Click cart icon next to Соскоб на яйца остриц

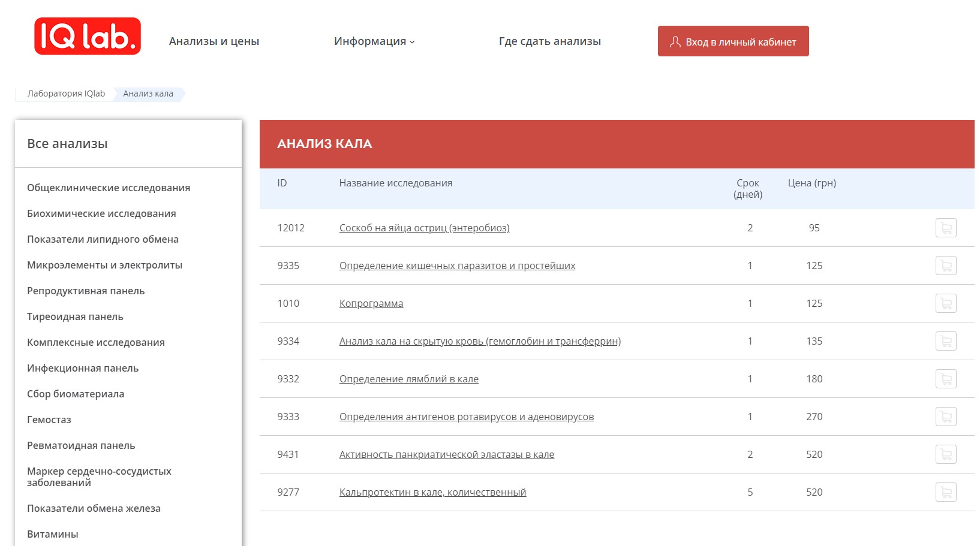coord(946,228)
